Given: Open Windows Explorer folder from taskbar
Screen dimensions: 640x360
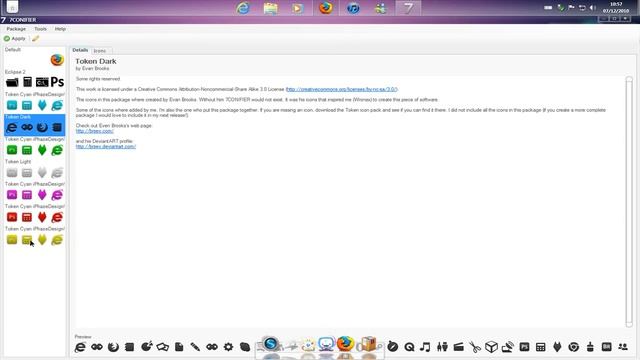Looking at the screenshot, I should click(270, 8).
